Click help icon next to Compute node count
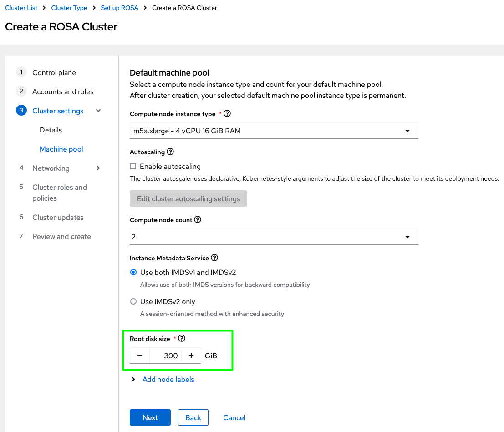Viewport: 504px width, 432px height. click(x=198, y=219)
